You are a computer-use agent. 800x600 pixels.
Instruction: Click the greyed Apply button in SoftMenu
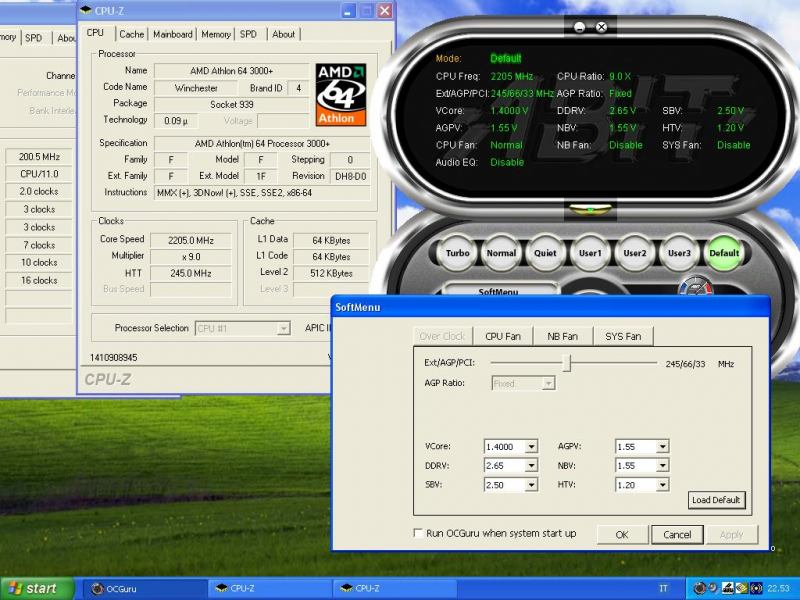[731, 535]
